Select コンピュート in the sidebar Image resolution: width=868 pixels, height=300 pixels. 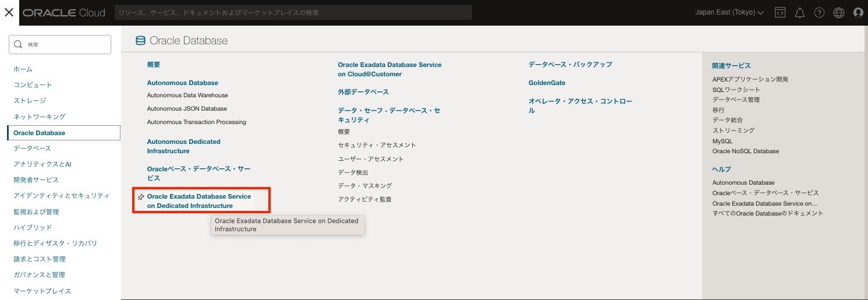[33, 84]
